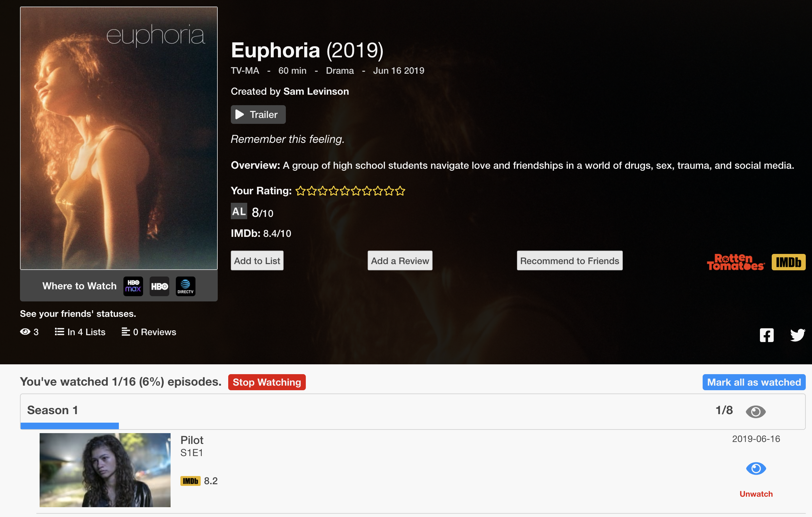The width and height of the screenshot is (812, 517).
Task: Click Unwatch under the Pilot episode
Action: [756, 494]
